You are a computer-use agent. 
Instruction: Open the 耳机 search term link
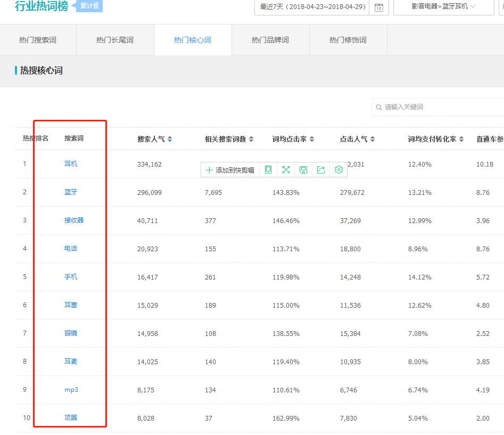pyautogui.click(x=71, y=164)
